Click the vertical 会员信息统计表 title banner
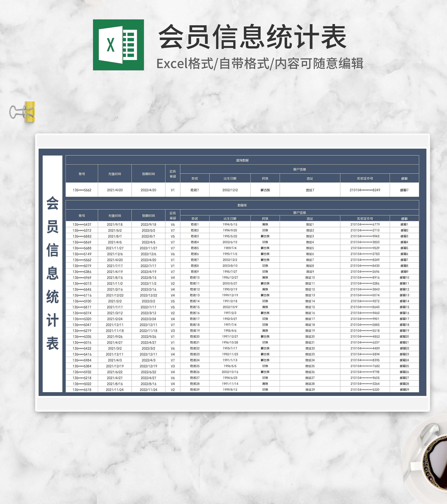This screenshot has height=504, width=447. (52, 273)
